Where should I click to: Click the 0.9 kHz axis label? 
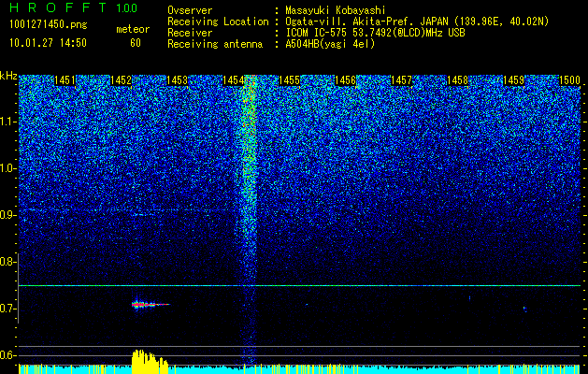pyautogui.click(x=7, y=215)
